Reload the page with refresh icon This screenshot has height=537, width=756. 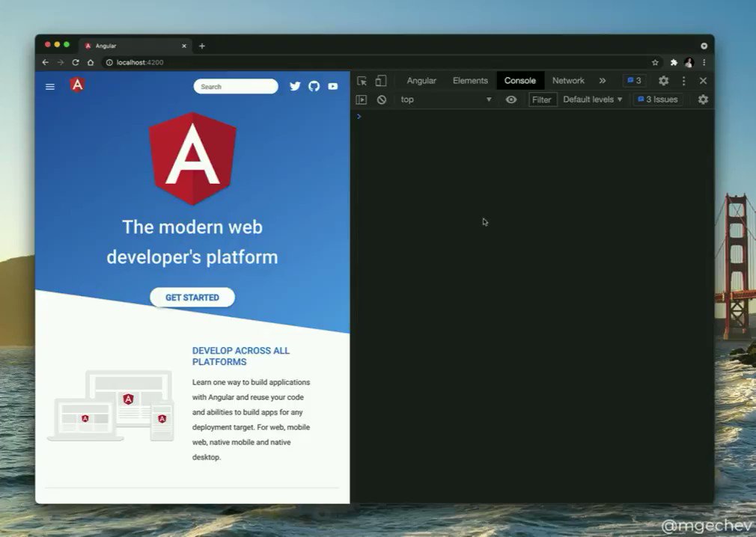click(76, 62)
